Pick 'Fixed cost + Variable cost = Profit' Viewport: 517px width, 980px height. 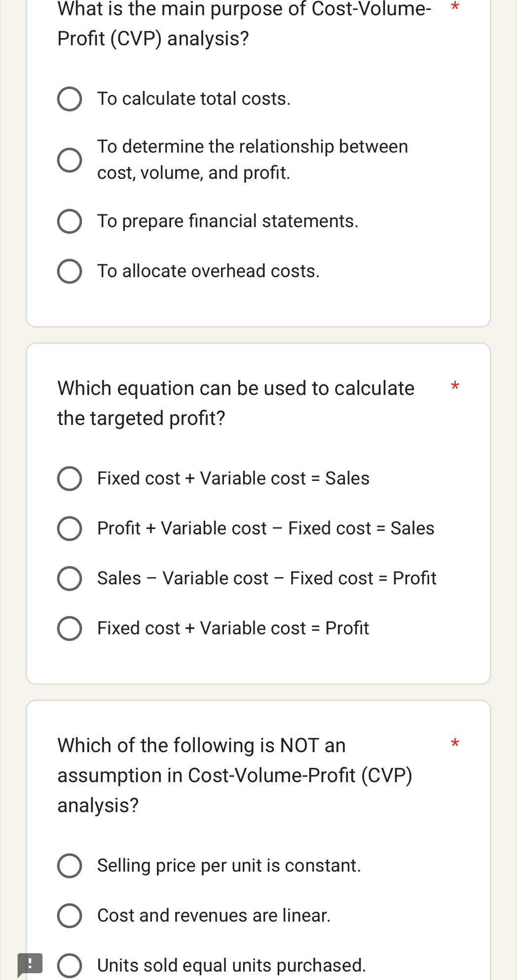70,629
